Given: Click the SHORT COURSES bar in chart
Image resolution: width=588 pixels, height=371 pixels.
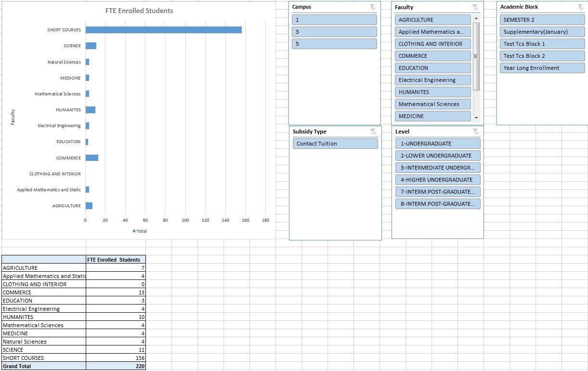Looking at the screenshot, I should click(x=164, y=30).
